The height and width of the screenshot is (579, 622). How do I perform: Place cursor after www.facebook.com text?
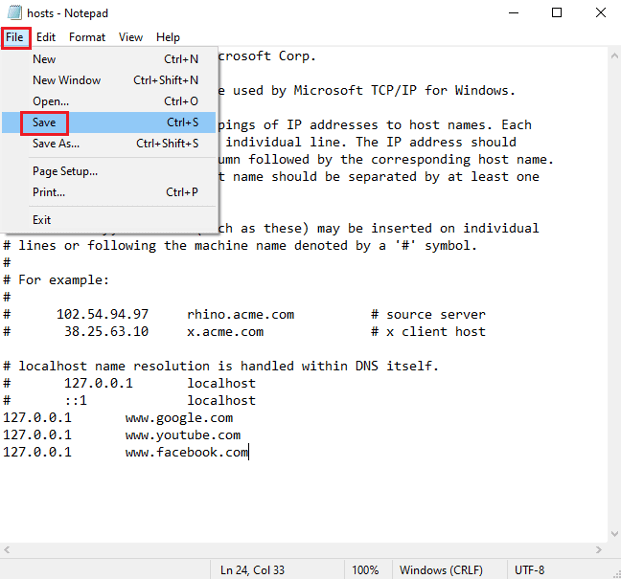[248, 453]
